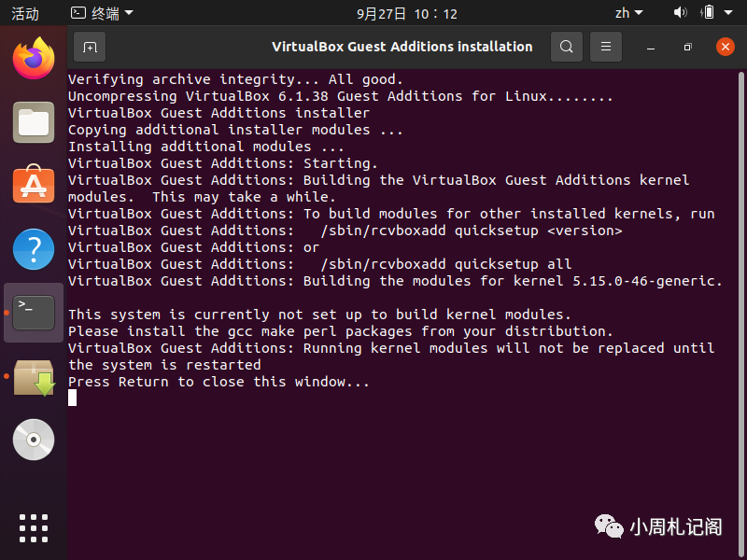This screenshot has height=560, width=747.
Task: Open a new terminal tab
Action: click(90, 47)
